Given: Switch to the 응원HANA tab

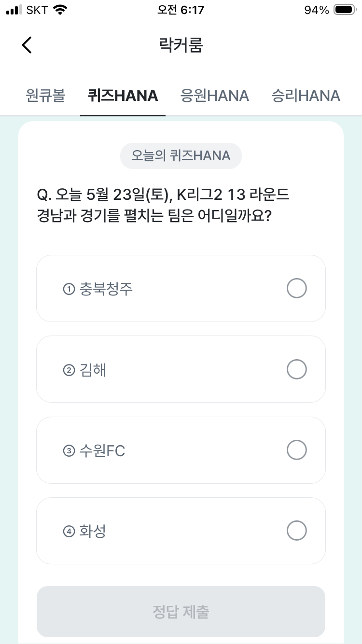Looking at the screenshot, I should pos(215,96).
